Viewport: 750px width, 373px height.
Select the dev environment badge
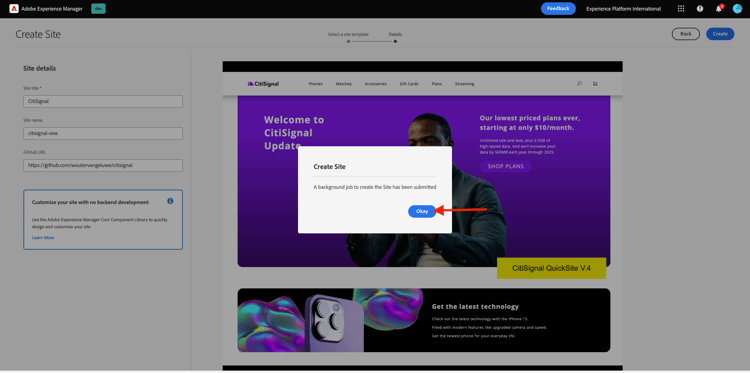[x=99, y=9]
